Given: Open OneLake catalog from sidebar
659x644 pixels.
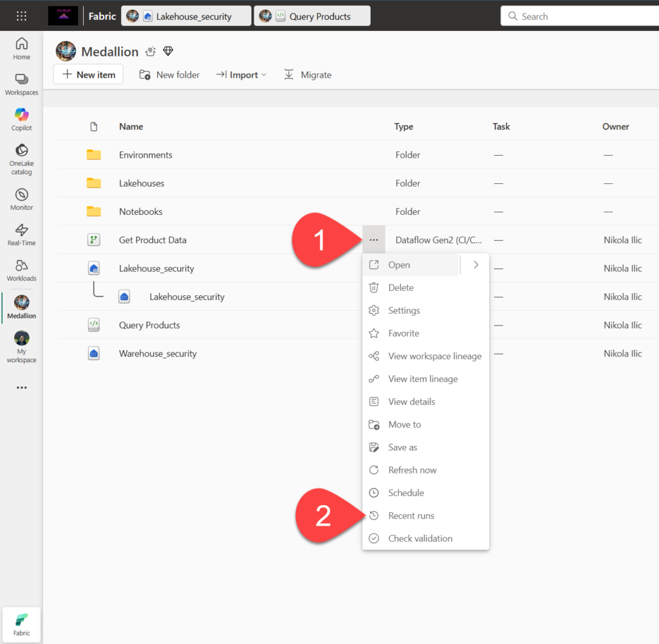Looking at the screenshot, I should (22, 158).
